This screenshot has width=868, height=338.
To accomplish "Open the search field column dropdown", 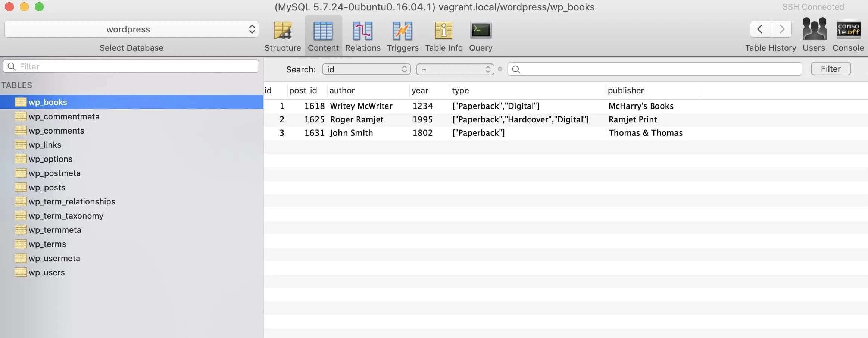I will 366,69.
